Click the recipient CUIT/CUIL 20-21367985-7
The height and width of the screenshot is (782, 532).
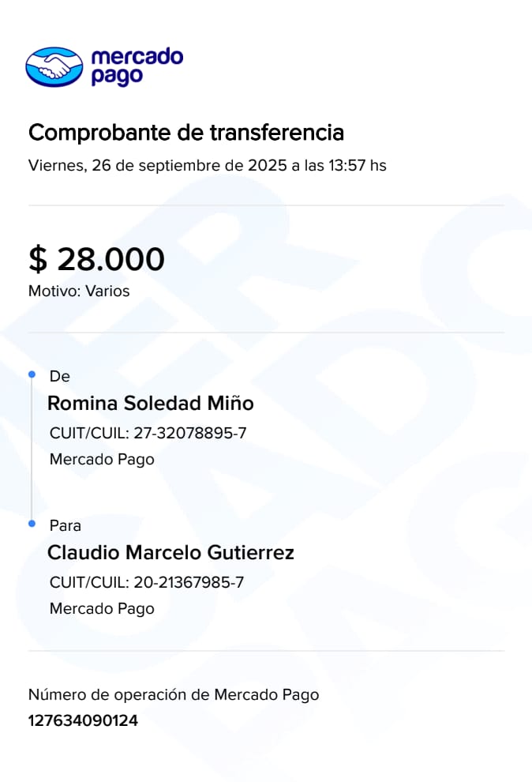pyautogui.click(x=147, y=583)
